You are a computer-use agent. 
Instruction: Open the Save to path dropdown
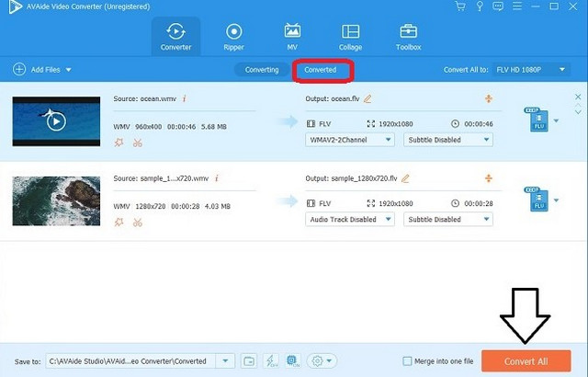pyautogui.click(x=225, y=361)
